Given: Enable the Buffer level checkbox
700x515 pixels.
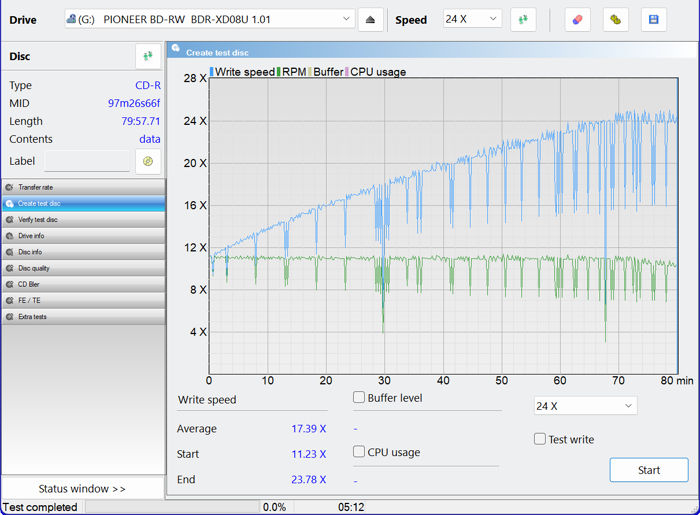Looking at the screenshot, I should pos(359,398).
